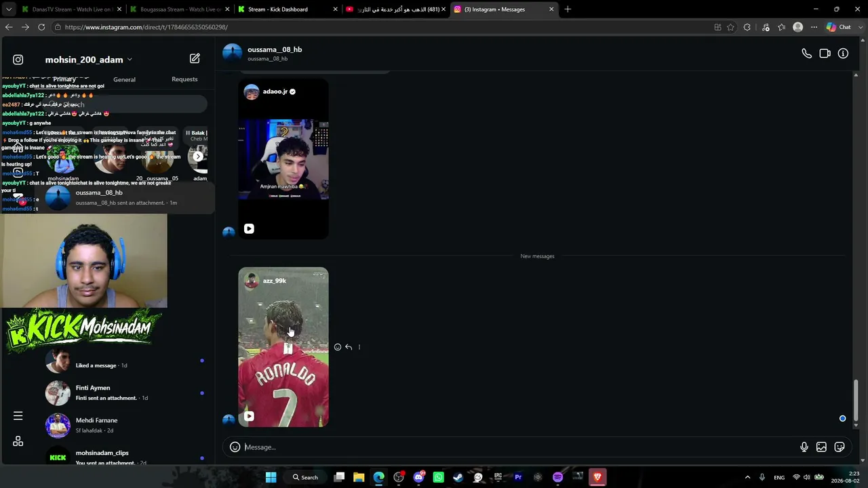868x488 pixels.
Task: Open Discord from the taskbar
Action: coord(418,477)
